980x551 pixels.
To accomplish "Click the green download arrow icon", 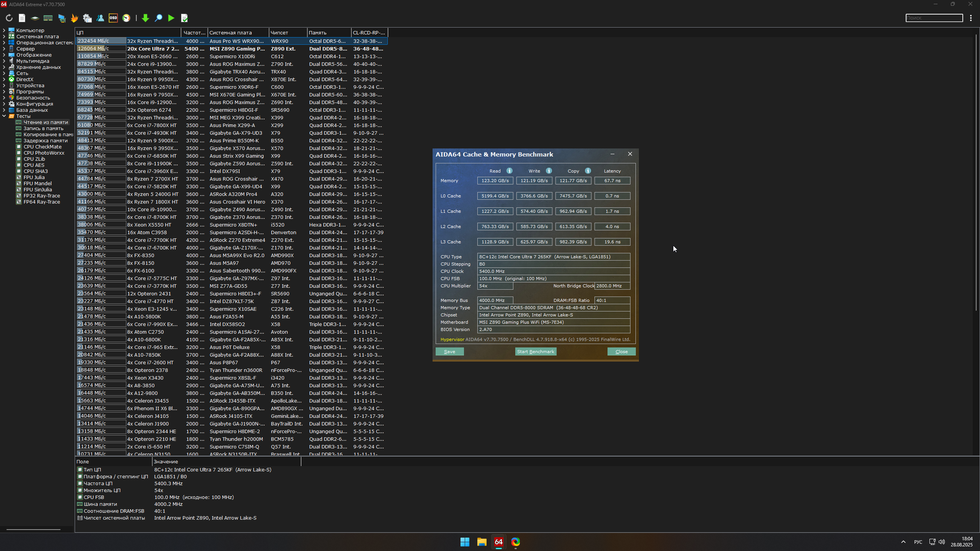I will pos(145,18).
